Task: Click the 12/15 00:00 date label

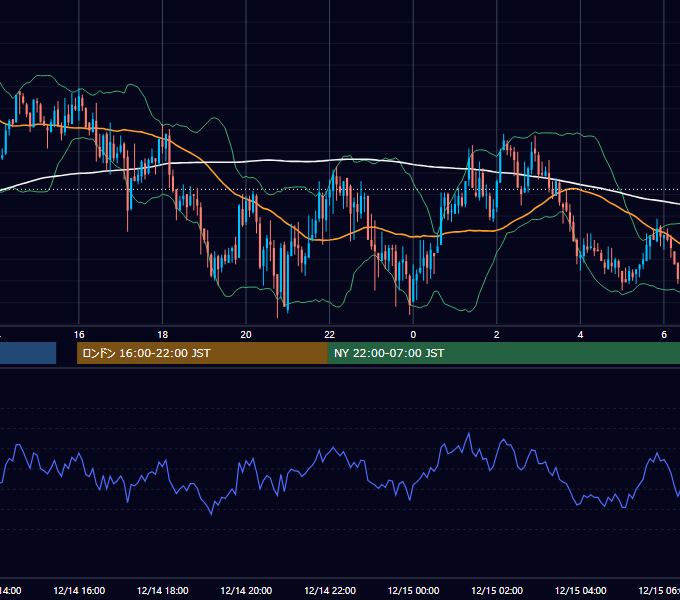Action: [413, 591]
